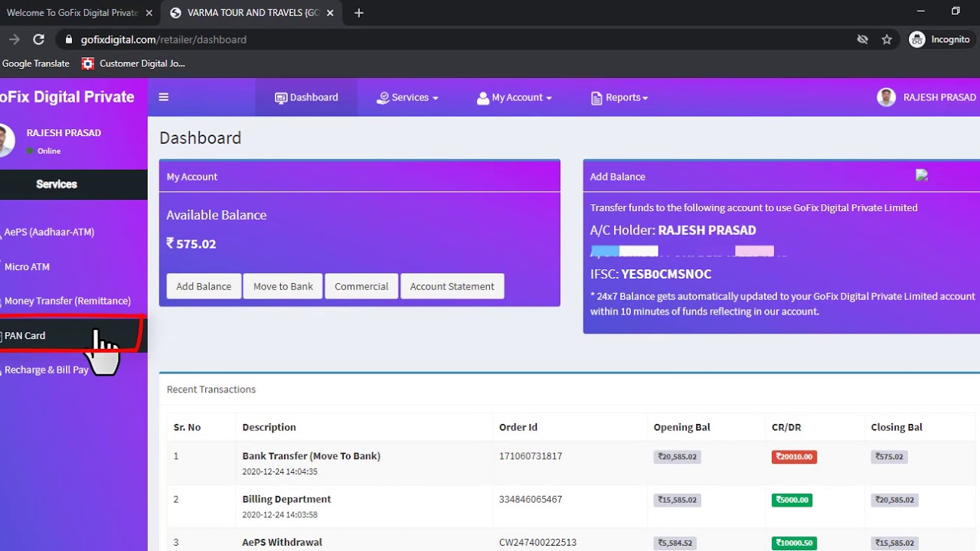980x551 pixels.
Task: Click the sidebar profile photo
Action: pyautogui.click(x=6, y=140)
